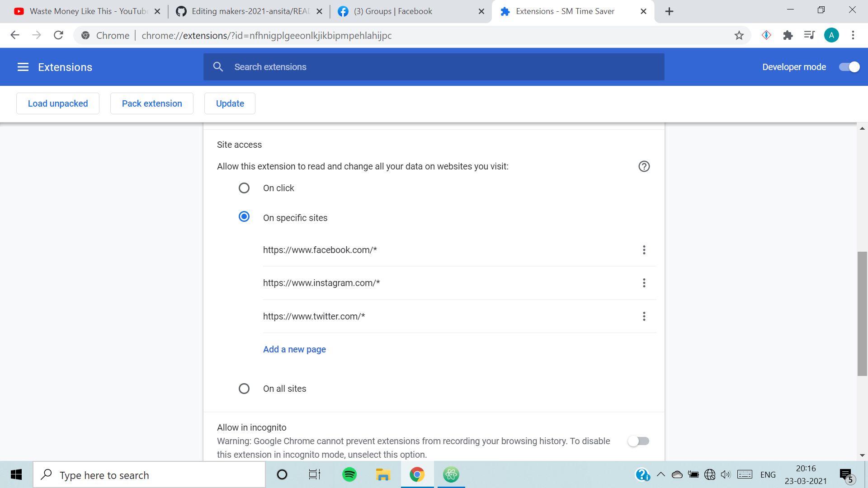Reload the current page
This screenshot has height=488, width=868.
(58, 35)
